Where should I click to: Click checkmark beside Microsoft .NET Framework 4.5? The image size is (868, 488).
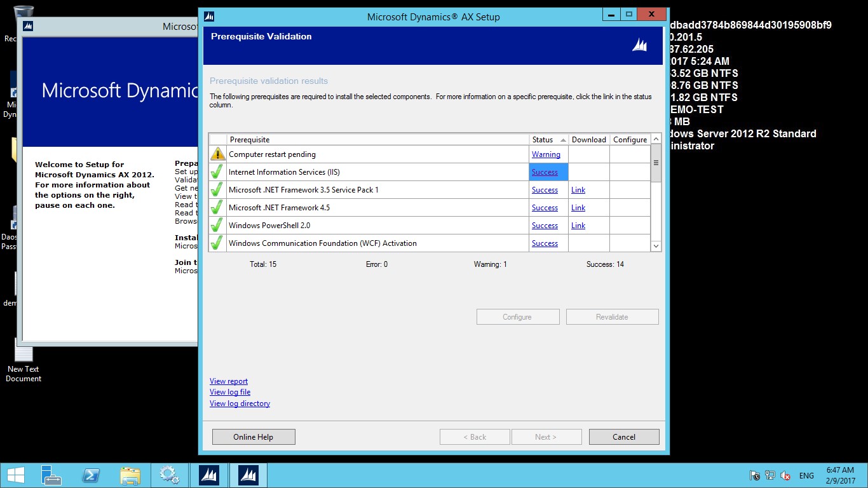217,207
